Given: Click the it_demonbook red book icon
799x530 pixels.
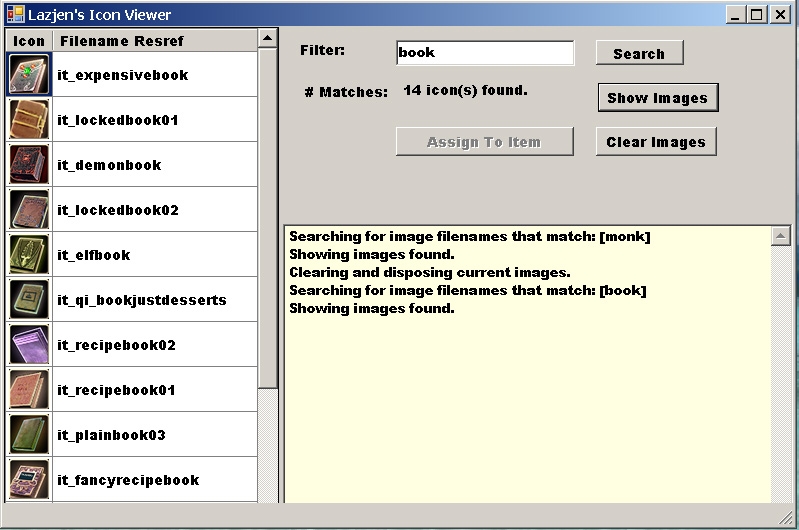Looking at the screenshot, I should (29, 165).
